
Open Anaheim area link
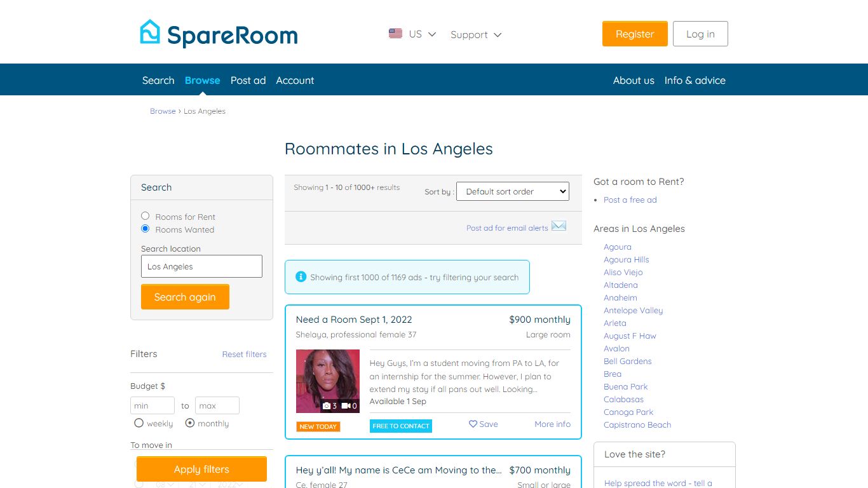click(x=620, y=297)
